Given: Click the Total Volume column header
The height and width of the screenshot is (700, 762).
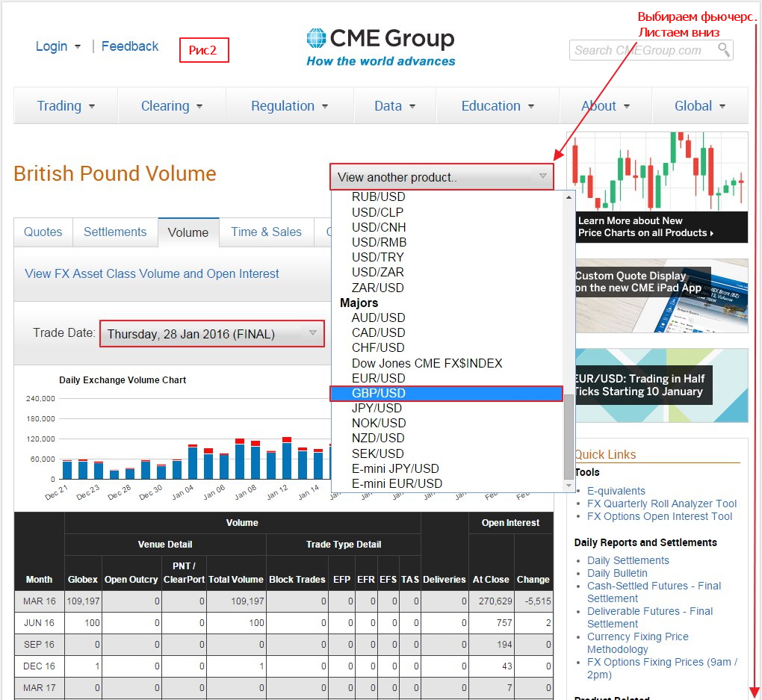Looking at the screenshot, I should coord(235,580).
